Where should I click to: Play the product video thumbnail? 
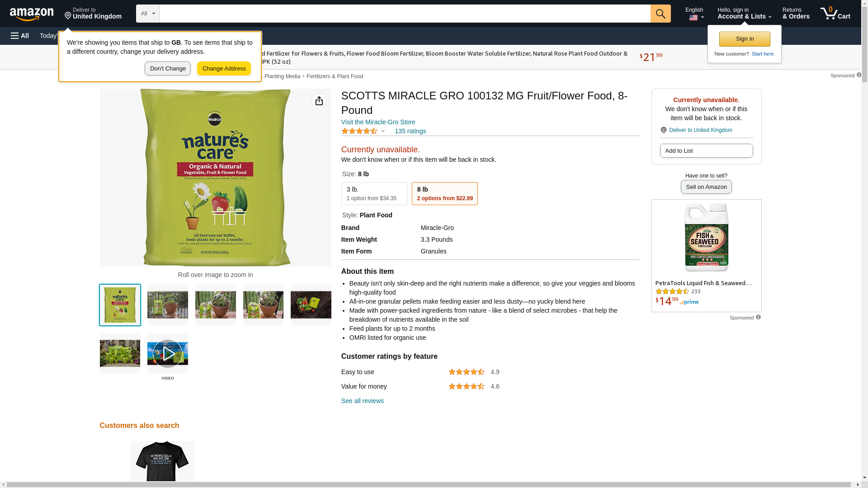coord(168,354)
